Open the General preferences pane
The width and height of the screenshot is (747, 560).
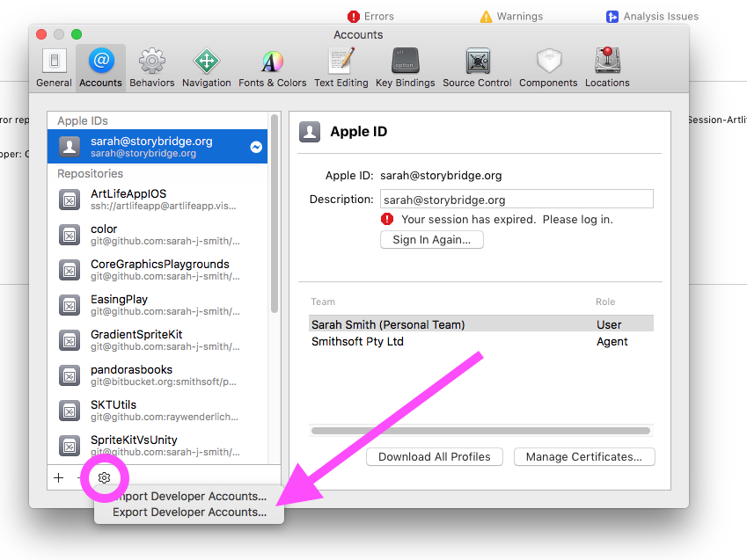(x=54, y=68)
